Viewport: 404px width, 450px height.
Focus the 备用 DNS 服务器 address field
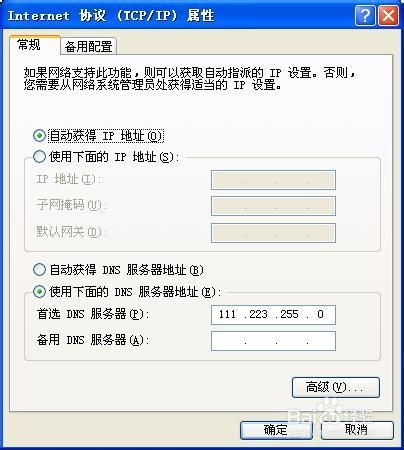coord(273,341)
